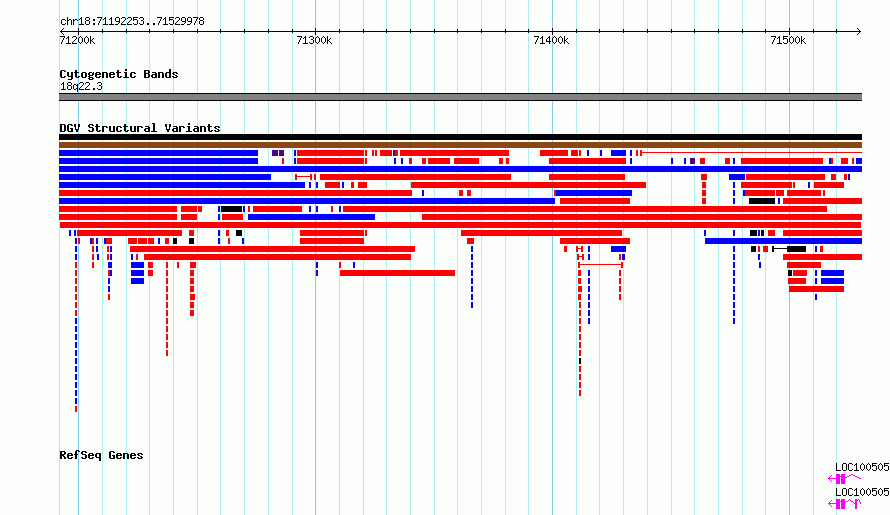Viewport: 890px width, 515px height.
Task: Open the DGV Structural Variants track title
Action: [x=140, y=128]
